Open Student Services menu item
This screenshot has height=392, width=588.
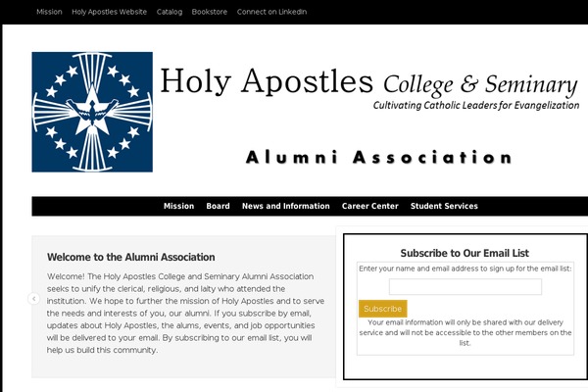pos(444,206)
